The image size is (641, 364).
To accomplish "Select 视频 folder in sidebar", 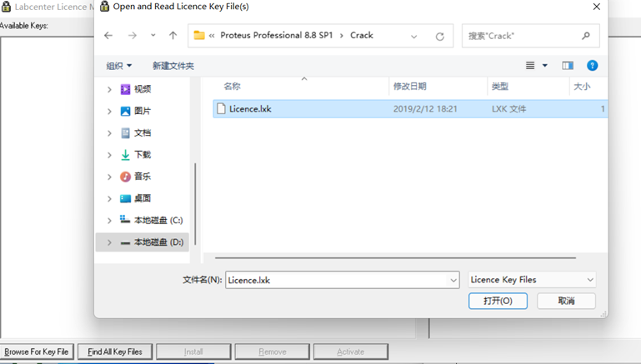I will pos(143,89).
